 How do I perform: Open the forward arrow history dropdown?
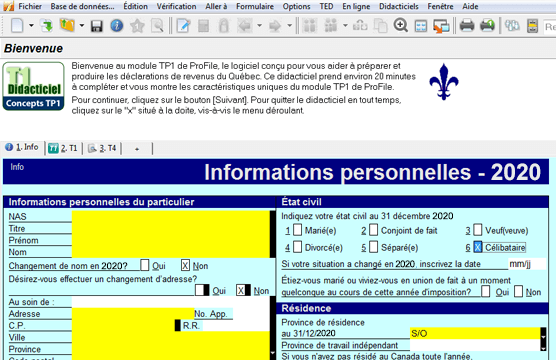289,26
